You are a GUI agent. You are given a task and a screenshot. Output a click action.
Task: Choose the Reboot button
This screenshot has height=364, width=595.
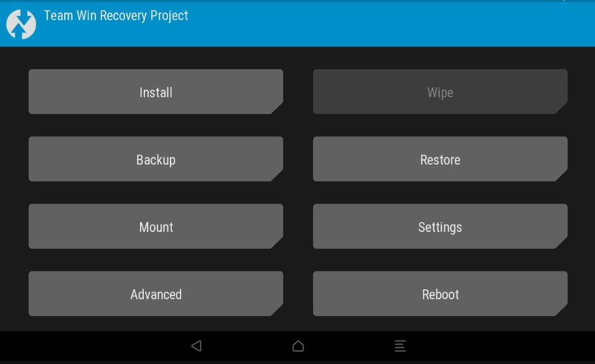pos(440,294)
